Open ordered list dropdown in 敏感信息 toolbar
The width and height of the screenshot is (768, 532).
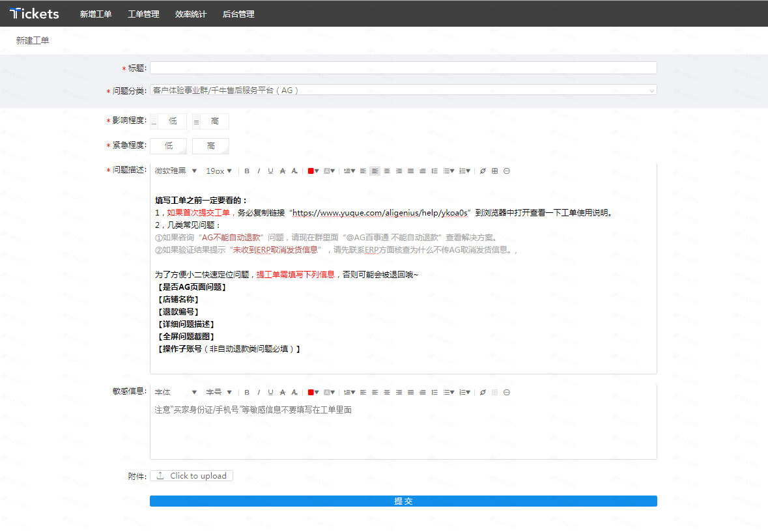[464, 392]
